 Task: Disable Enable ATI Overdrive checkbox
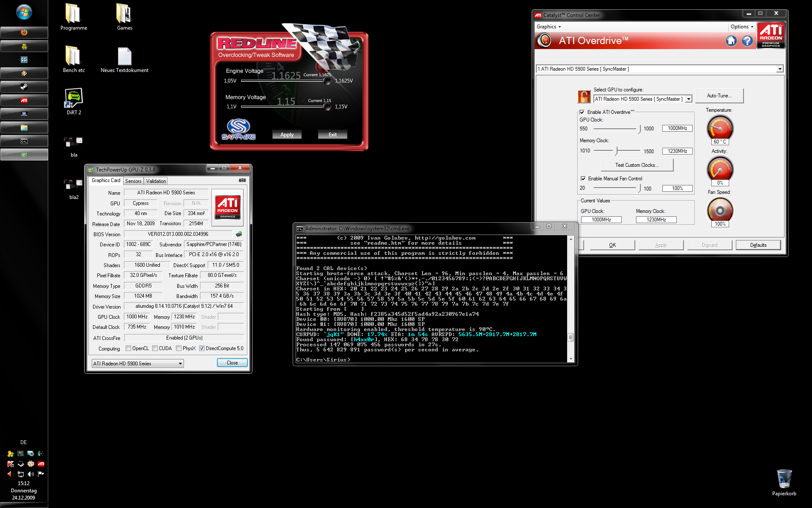(582, 112)
